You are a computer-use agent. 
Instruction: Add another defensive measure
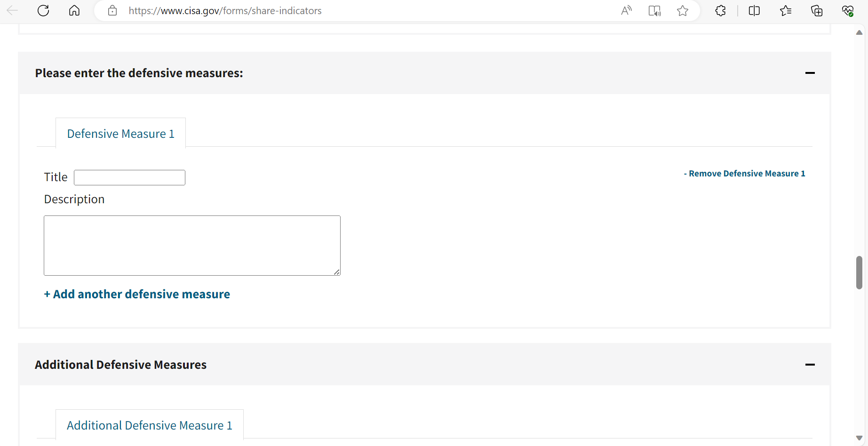click(137, 294)
